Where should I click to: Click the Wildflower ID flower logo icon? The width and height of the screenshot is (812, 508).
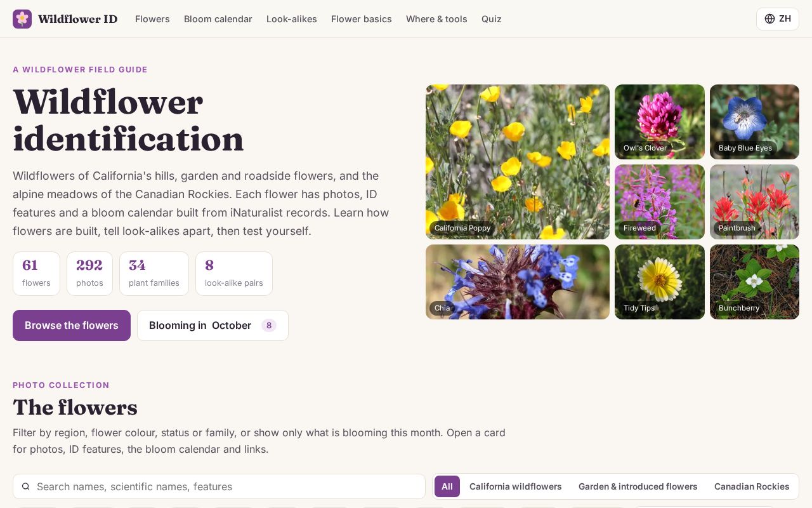[x=22, y=19]
